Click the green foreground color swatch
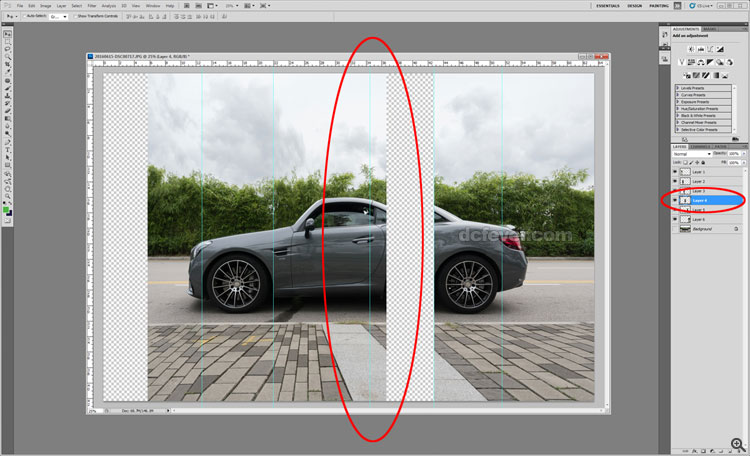The width and height of the screenshot is (750, 456). click(6, 209)
